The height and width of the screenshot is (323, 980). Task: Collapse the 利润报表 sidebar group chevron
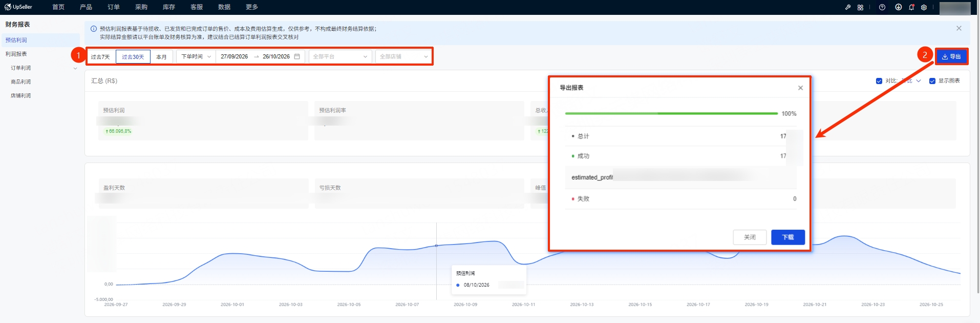pos(75,68)
